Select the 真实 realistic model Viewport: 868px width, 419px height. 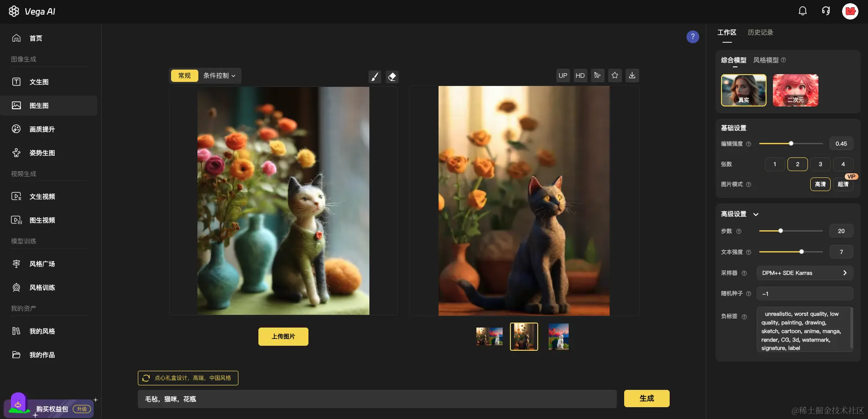pyautogui.click(x=743, y=90)
